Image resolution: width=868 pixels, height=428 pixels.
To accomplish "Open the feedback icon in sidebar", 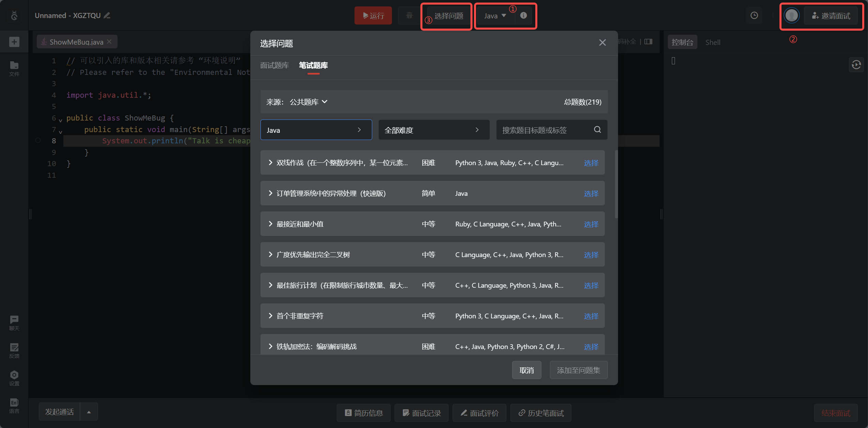I will tap(14, 350).
